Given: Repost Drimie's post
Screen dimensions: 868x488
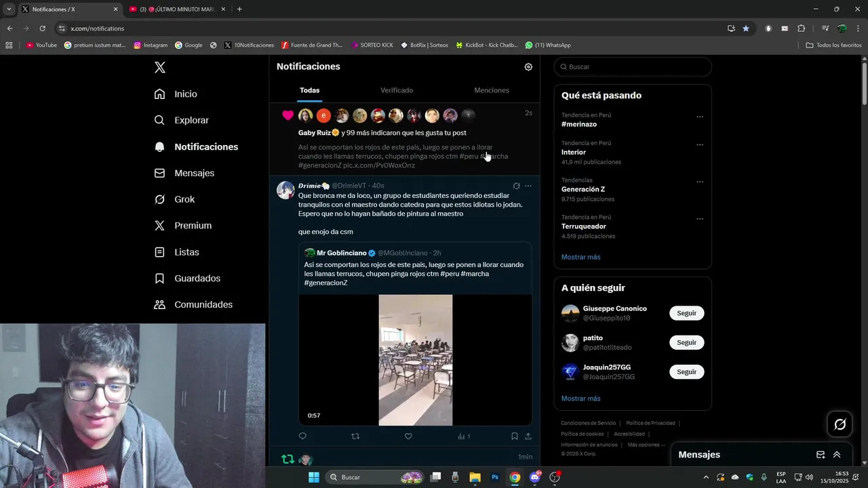Looking at the screenshot, I should coord(355,436).
